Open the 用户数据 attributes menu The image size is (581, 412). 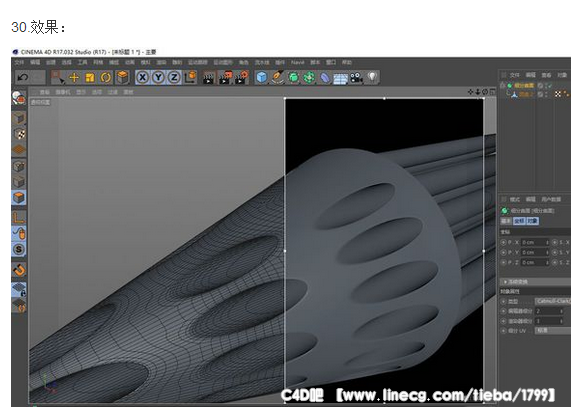pyautogui.click(x=551, y=199)
